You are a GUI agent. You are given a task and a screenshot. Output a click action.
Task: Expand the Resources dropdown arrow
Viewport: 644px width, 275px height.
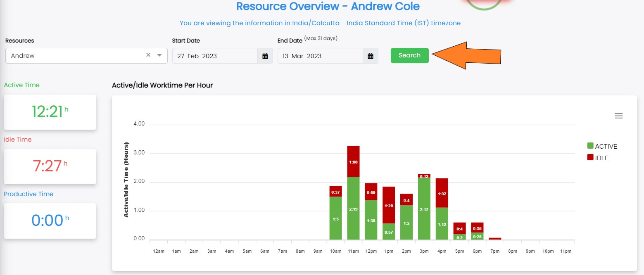(159, 55)
